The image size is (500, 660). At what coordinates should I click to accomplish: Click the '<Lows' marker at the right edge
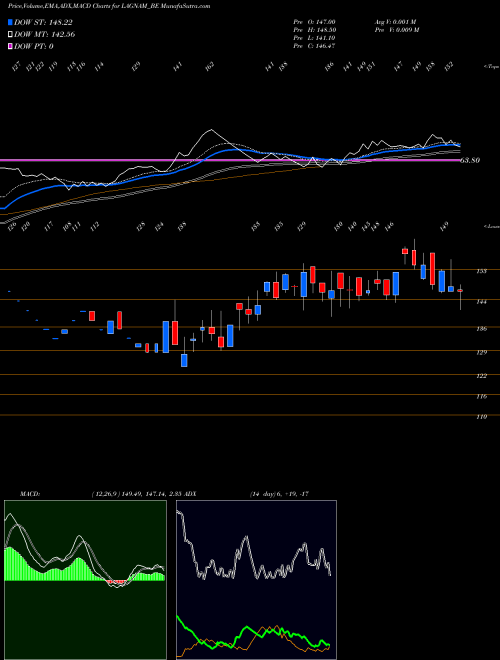click(491, 226)
